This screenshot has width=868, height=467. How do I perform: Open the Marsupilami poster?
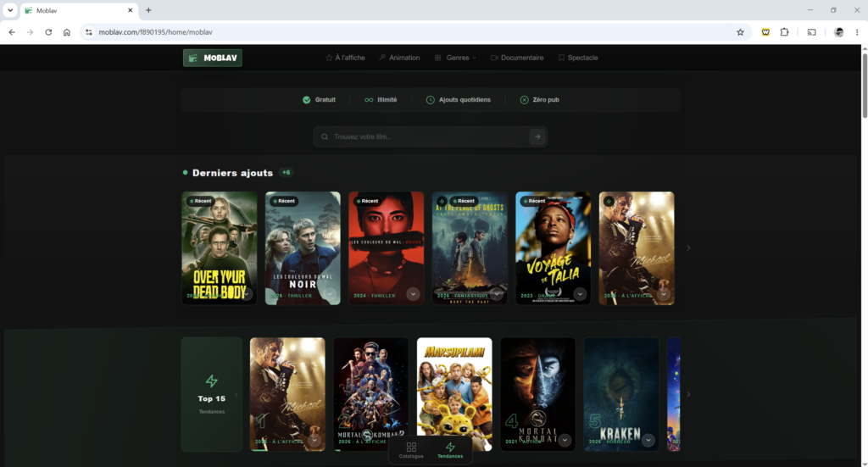[454, 394]
